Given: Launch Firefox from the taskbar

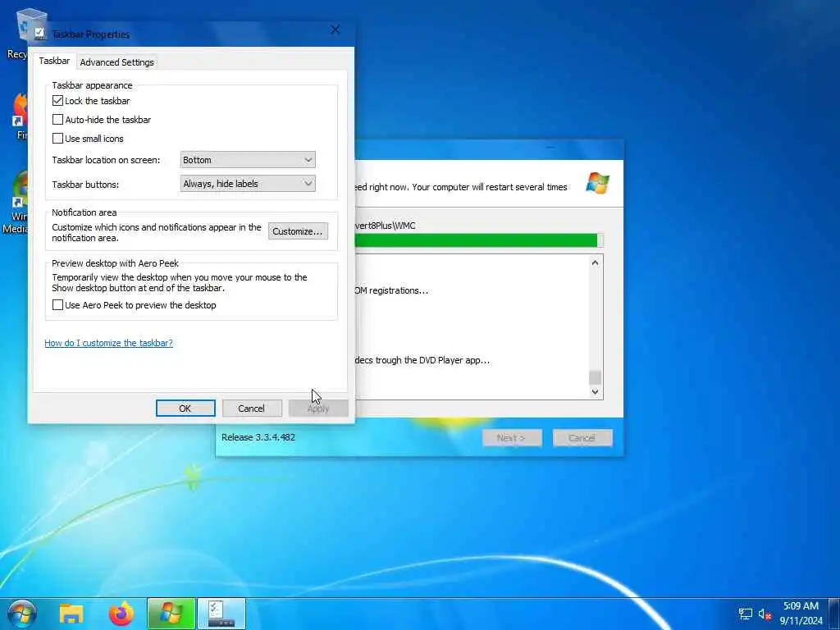Looking at the screenshot, I should (x=121, y=614).
